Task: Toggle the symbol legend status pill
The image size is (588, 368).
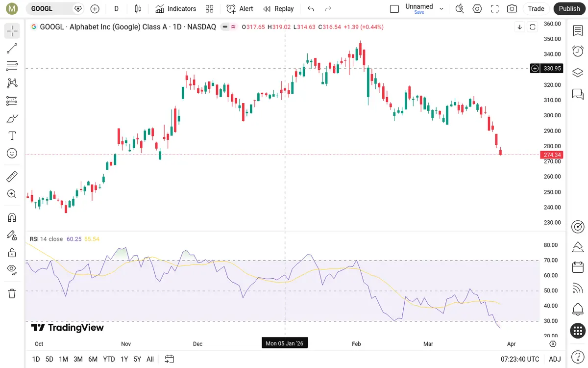Action: 229,27
